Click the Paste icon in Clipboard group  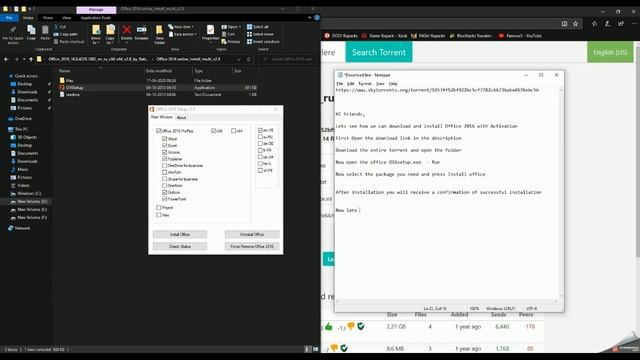click(45, 33)
